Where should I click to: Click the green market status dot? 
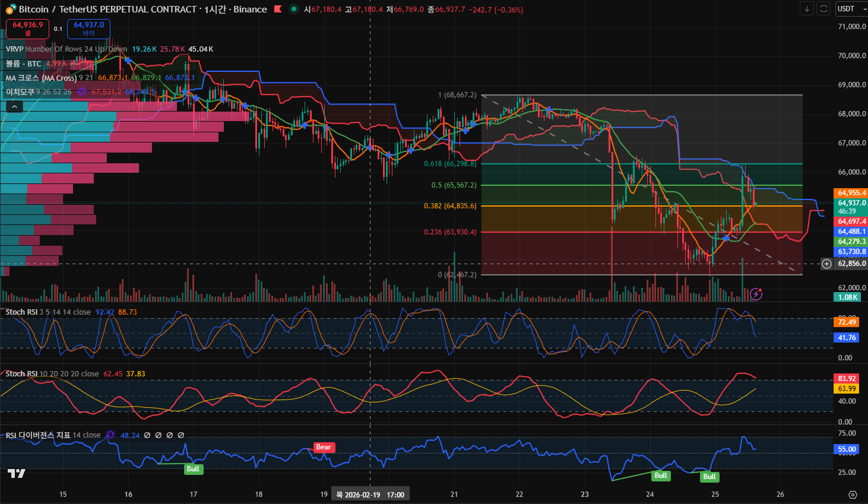pyautogui.click(x=293, y=9)
